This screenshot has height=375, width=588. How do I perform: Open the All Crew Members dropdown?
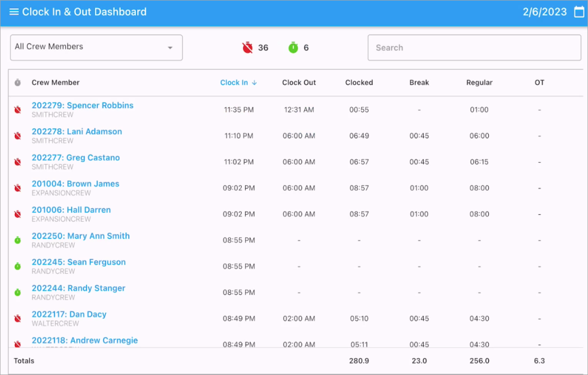96,47
